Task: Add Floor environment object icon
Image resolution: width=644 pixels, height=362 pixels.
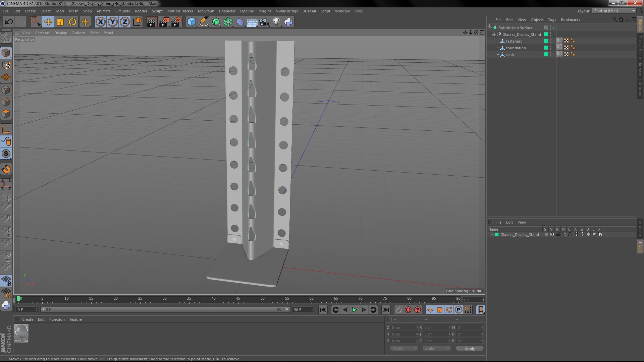Action: (x=252, y=22)
